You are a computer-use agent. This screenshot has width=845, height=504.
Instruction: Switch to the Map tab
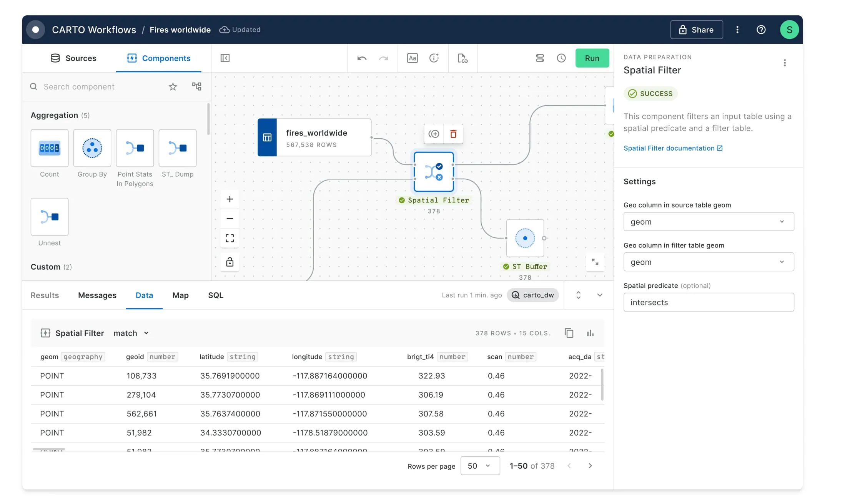coord(180,295)
